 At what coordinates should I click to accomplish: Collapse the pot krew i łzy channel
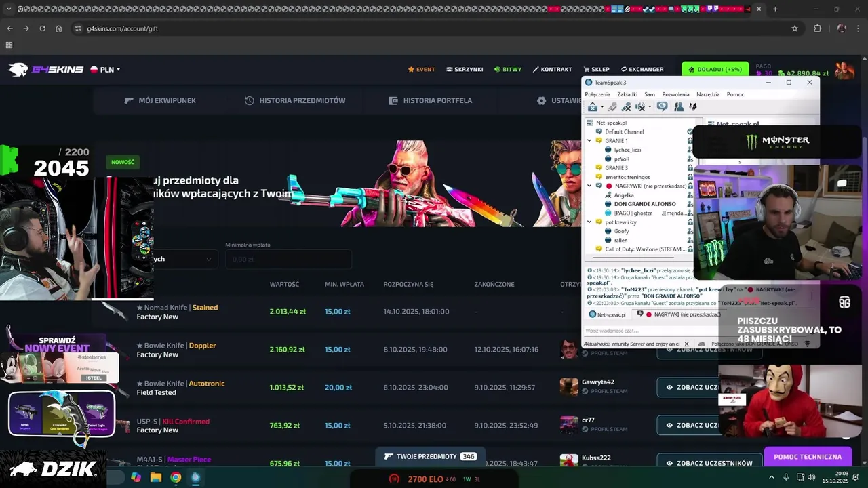coord(589,222)
